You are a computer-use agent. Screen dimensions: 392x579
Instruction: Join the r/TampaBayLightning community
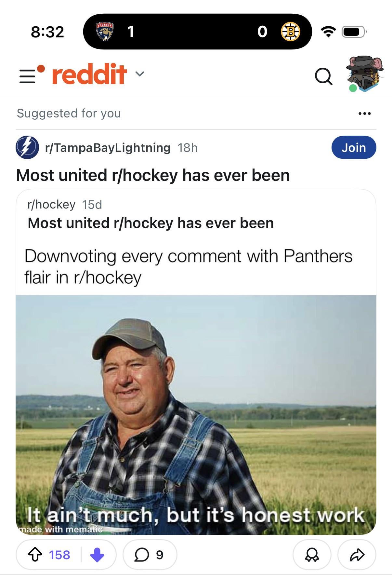pyautogui.click(x=354, y=147)
